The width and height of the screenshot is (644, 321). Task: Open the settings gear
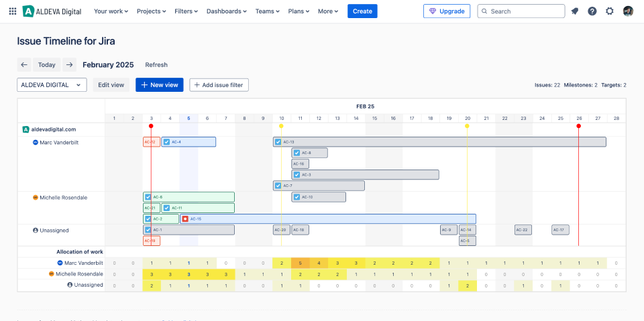[x=610, y=11]
